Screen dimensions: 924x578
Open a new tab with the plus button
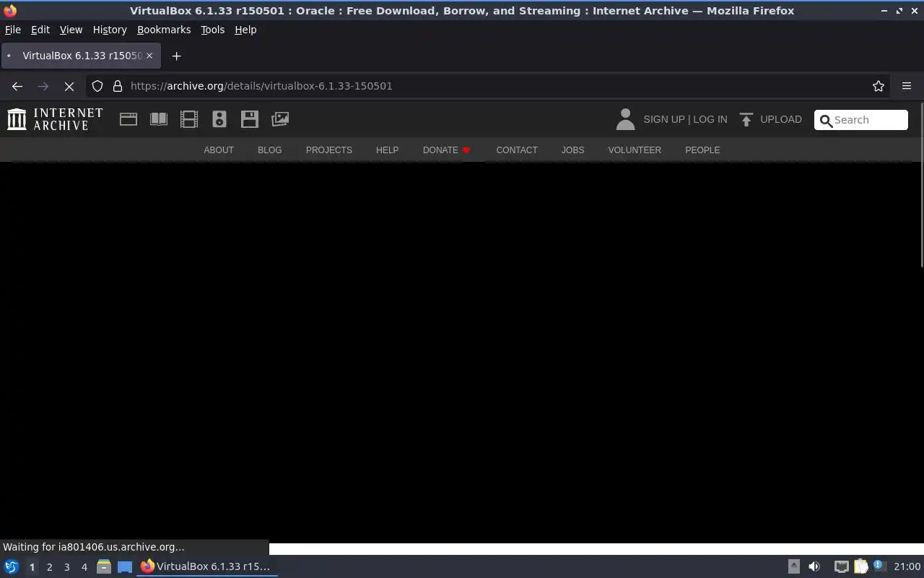(x=176, y=56)
